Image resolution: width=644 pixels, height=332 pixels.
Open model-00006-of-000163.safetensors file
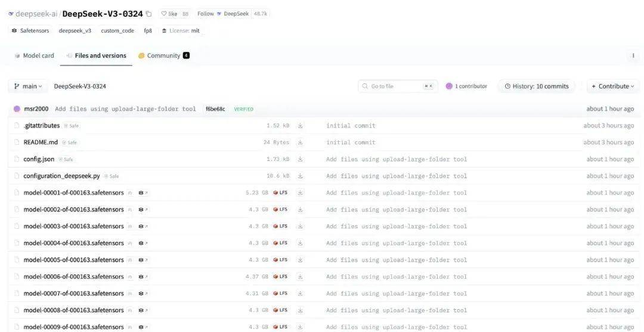[x=73, y=277]
